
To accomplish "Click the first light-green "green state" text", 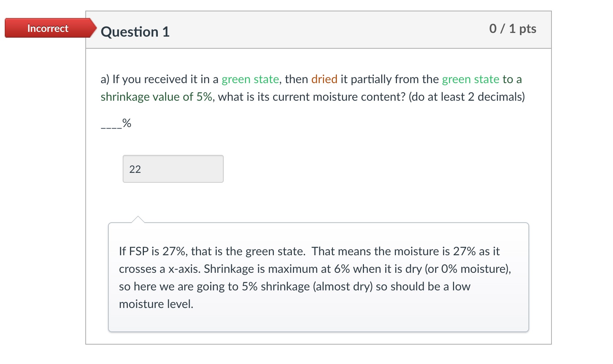I will (x=250, y=79).
